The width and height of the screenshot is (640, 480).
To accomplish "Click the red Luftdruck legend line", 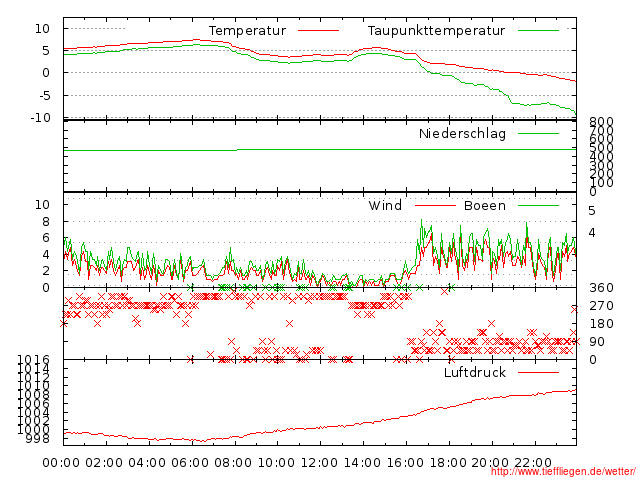I will pyautogui.click(x=538, y=372).
